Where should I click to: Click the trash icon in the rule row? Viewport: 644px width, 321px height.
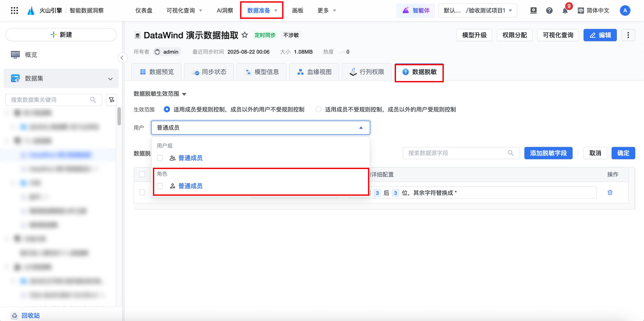coord(610,192)
